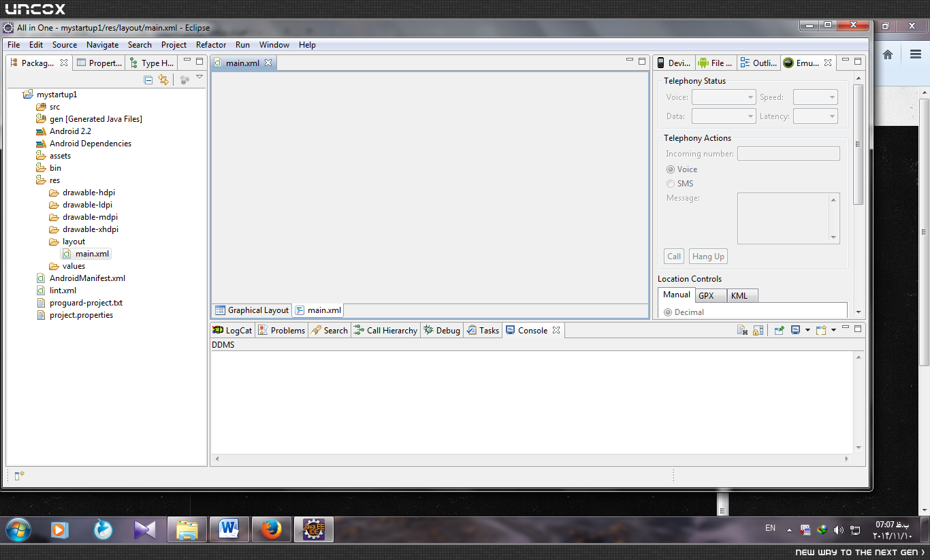
Task: Toggle console scroll lock
Action: point(758,331)
